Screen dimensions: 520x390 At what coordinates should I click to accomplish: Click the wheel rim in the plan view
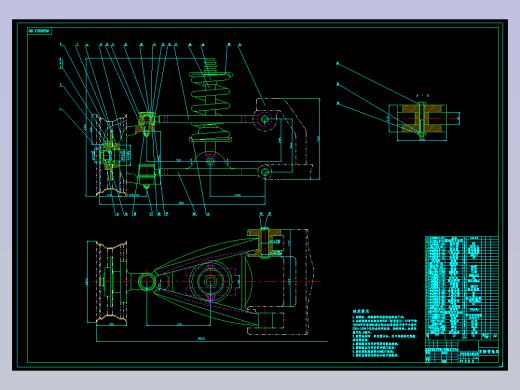[x=111, y=282]
